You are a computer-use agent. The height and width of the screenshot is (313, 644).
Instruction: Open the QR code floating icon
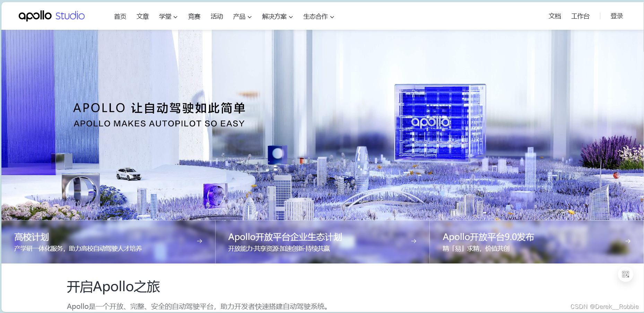(626, 274)
